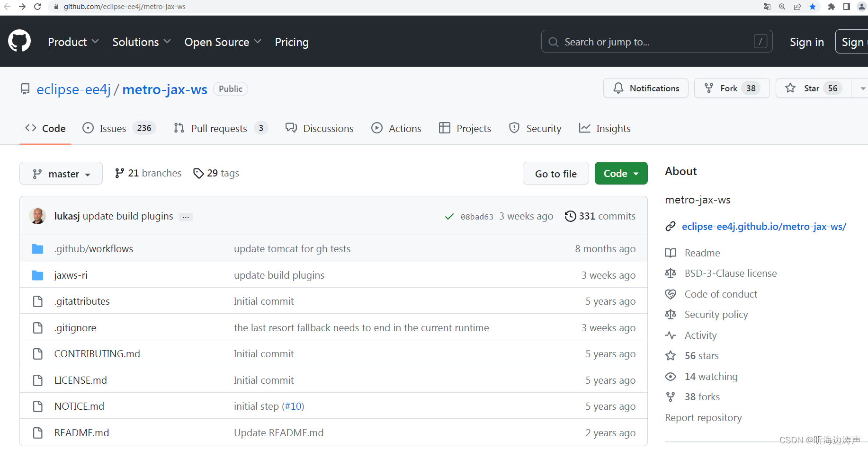Click the .gitattributes file icon
Screen dimensions: 868x449
click(x=38, y=301)
